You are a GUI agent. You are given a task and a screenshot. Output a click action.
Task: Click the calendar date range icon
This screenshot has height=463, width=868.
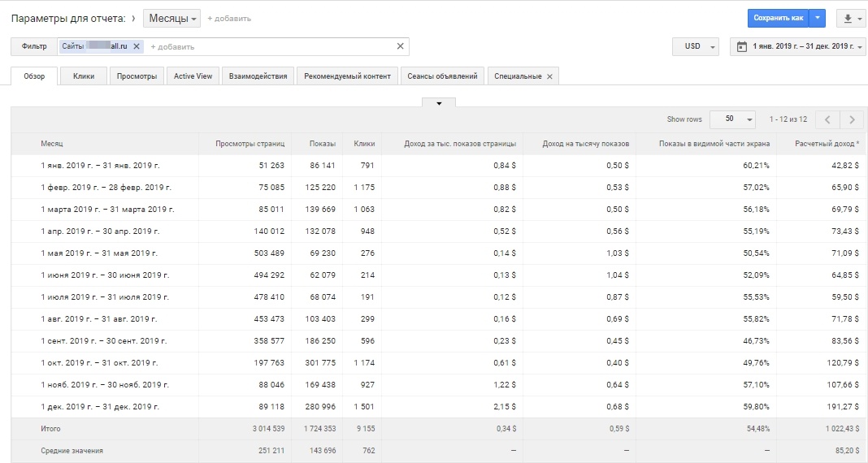point(741,47)
